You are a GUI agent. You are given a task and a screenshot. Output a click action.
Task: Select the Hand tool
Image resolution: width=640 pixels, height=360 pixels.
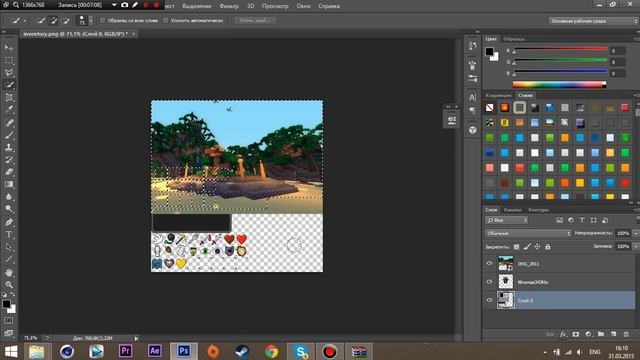point(9,272)
